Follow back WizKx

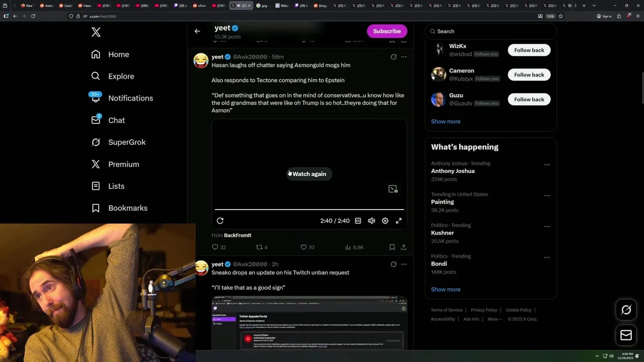click(x=529, y=50)
